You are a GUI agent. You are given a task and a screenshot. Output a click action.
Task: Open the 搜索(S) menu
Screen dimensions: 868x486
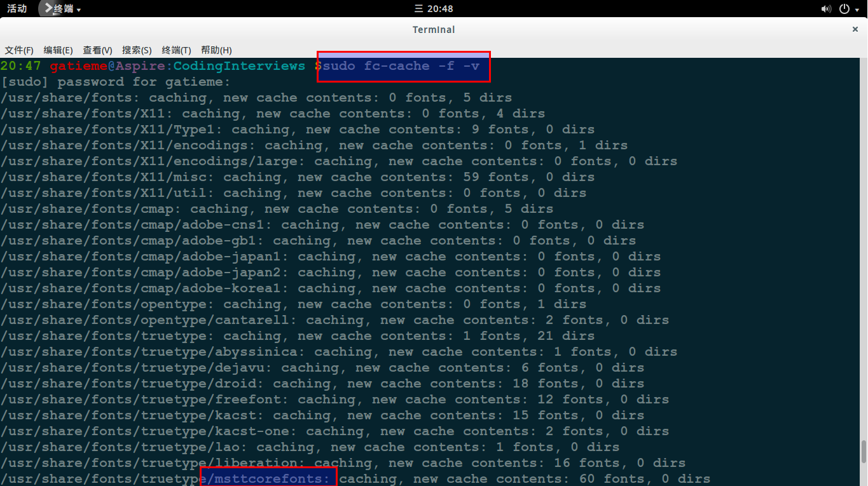point(137,50)
